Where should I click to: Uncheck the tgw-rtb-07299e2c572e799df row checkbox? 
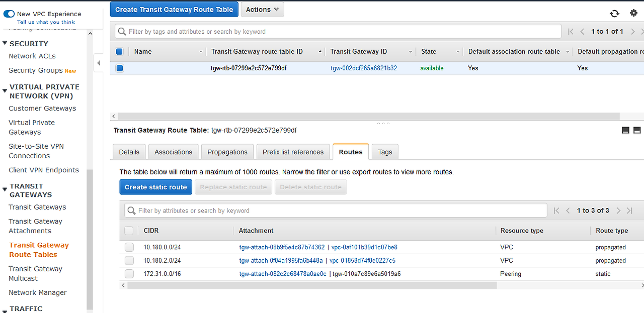pyautogui.click(x=120, y=68)
